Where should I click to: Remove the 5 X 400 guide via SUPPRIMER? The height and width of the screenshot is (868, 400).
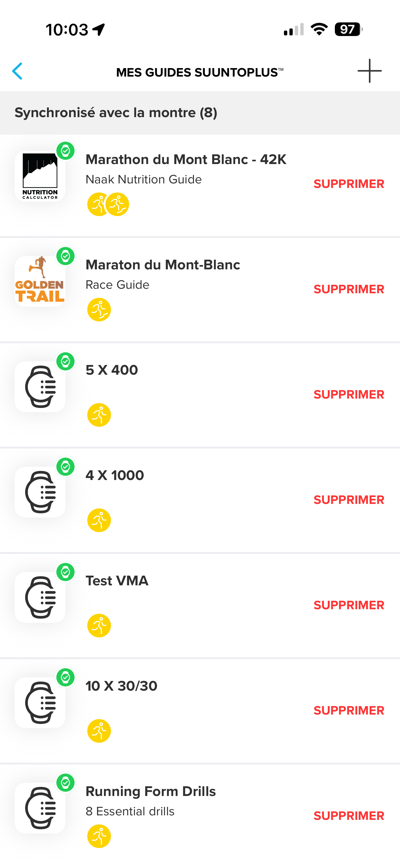[349, 394]
